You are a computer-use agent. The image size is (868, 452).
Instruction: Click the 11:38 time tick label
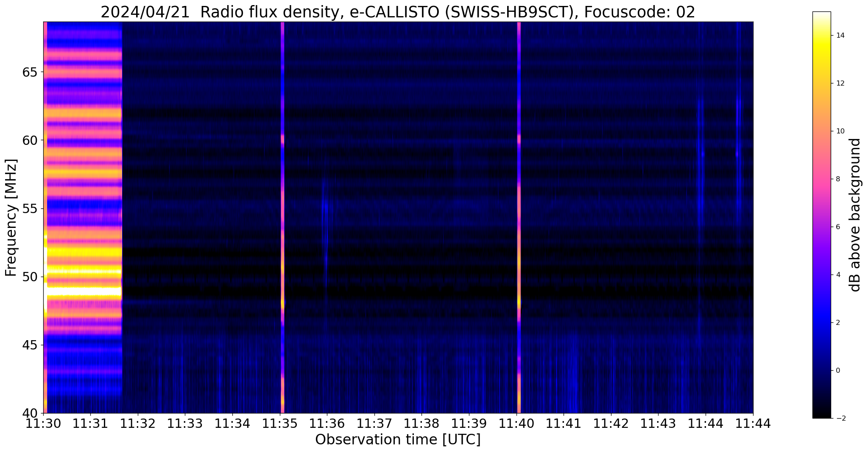click(422, 423)
